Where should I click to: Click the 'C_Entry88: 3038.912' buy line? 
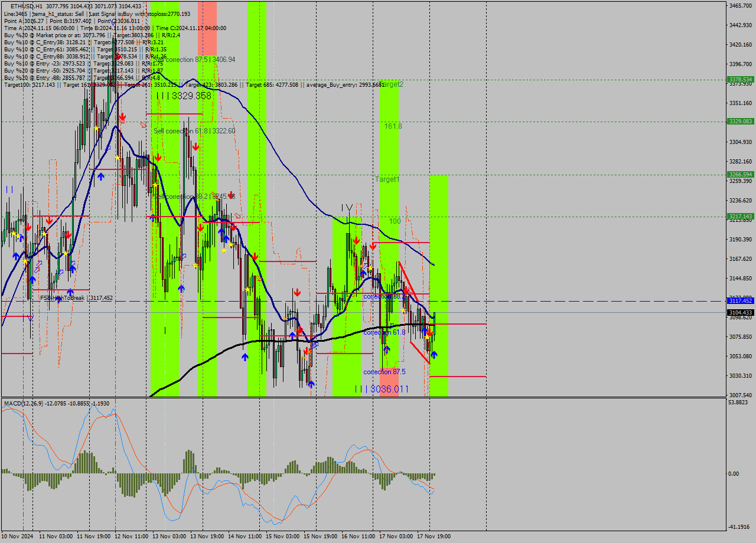click(x=85, y=56)
